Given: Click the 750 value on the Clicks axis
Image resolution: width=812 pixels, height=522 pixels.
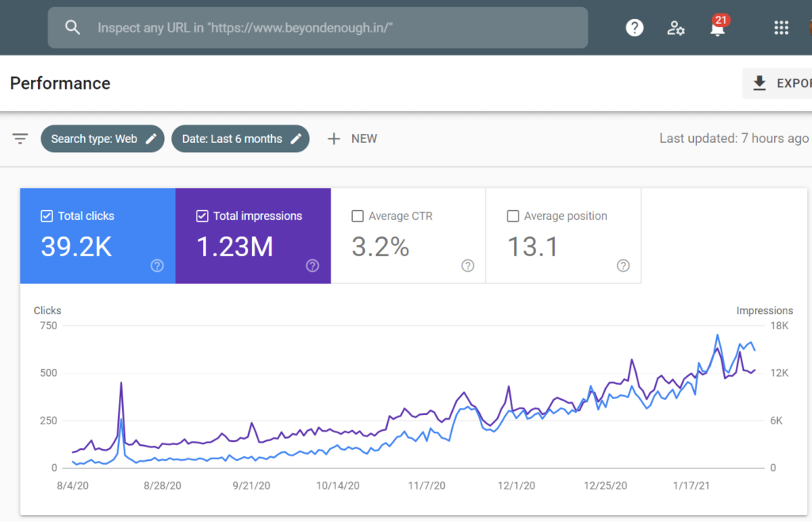Looking at the screenshot, I should pyautogui.click(x=48, y=326).
